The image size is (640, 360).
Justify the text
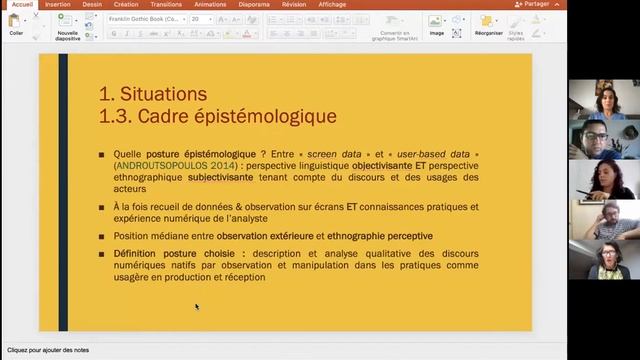pyautogui.click(x=313, y=34)
